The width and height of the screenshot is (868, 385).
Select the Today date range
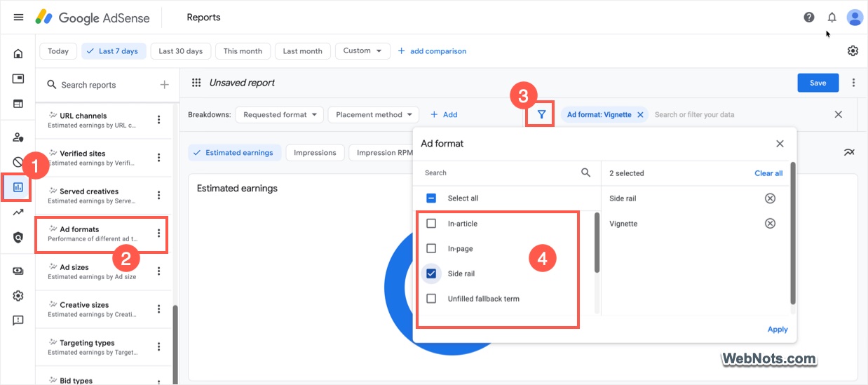(x=58, y=51)
